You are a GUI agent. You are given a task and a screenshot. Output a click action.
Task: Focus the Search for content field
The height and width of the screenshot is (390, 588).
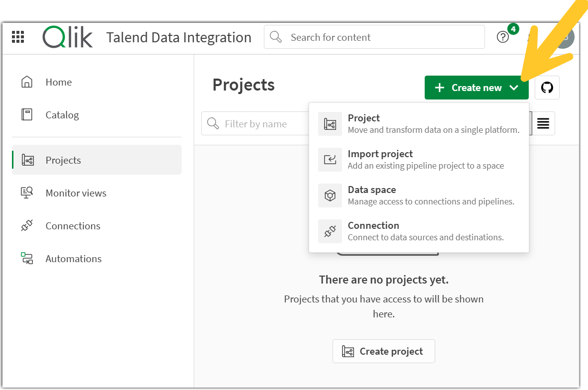click(374, 37)
